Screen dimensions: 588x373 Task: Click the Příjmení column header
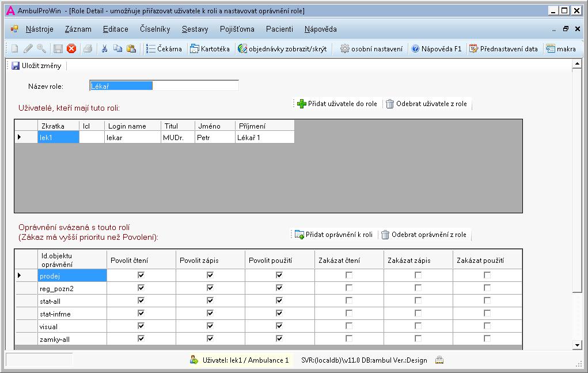(265, 126)
